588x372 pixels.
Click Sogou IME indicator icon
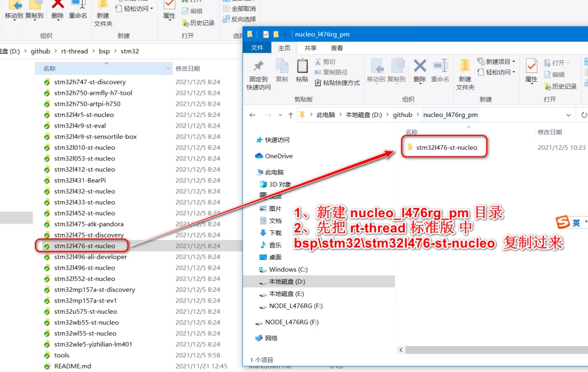coord(563,223)
